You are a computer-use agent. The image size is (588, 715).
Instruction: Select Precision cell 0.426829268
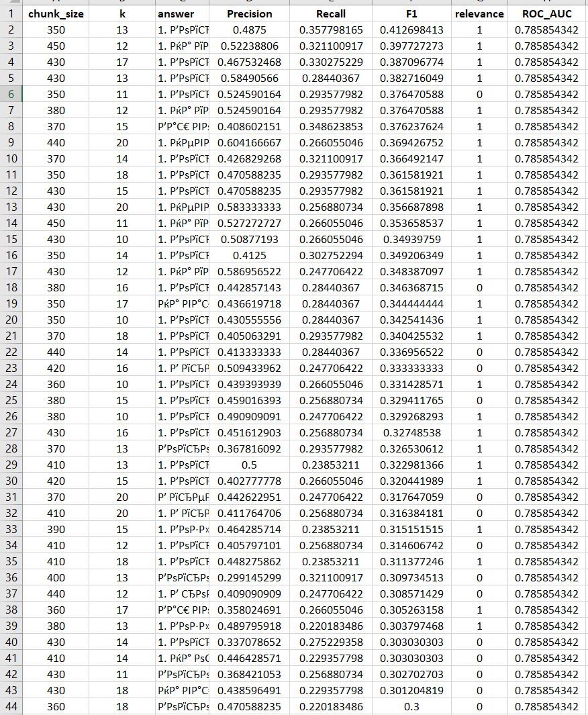(x=249, y=158)
